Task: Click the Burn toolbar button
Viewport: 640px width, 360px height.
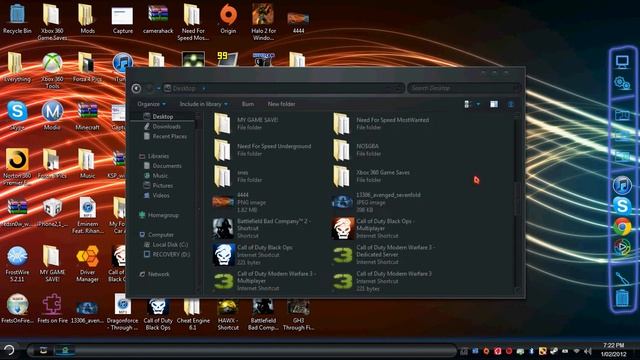Action: (x=247, y=104)
